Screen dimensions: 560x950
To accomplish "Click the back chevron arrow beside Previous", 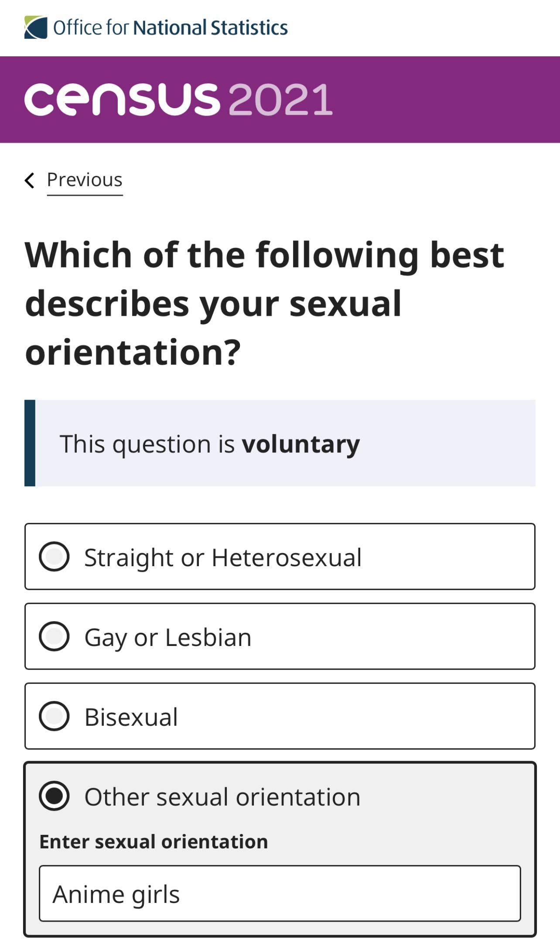I will [x=30, y=180].
